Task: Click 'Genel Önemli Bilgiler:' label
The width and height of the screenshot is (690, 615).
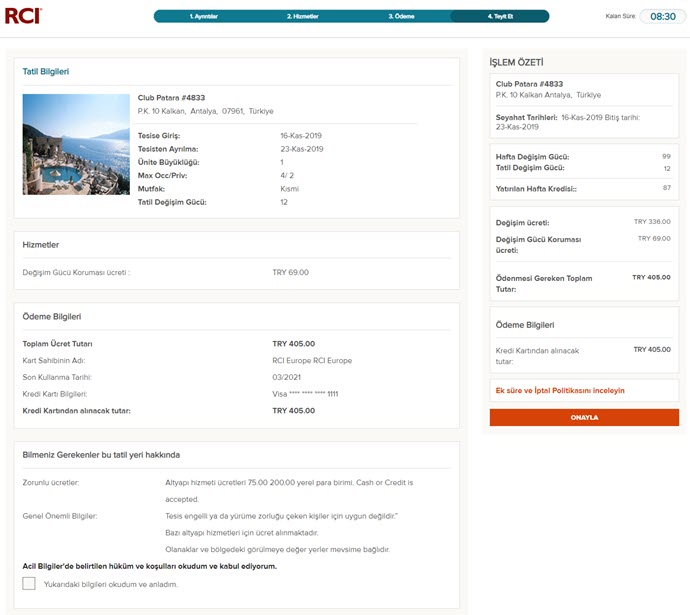Action: click(x=60, y=516)
